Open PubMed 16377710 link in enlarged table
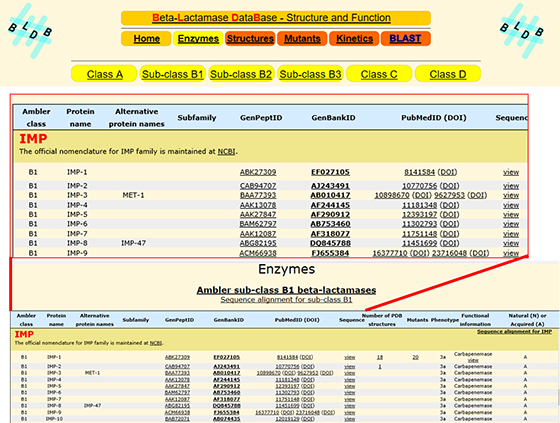 pyautogui.click(x=390, y=253)
